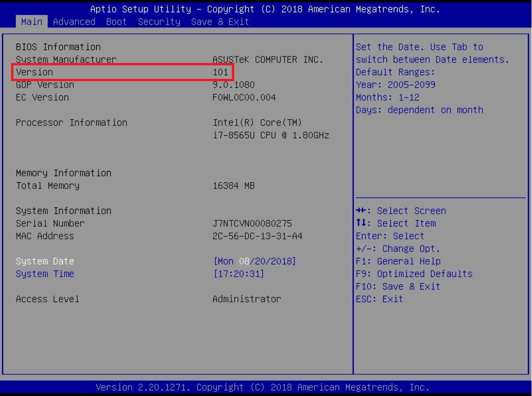
Task: Open the Boot tab
Action: coord(116,22)
